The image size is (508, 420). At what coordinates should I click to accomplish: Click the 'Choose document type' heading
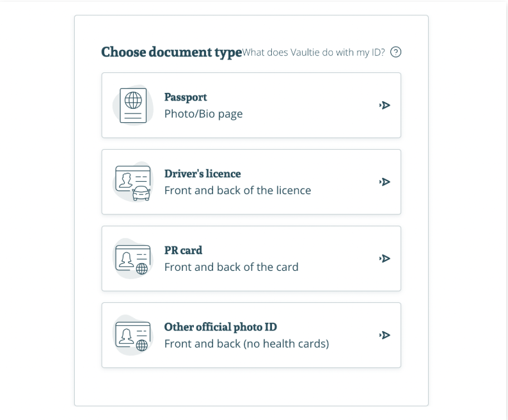171,52
